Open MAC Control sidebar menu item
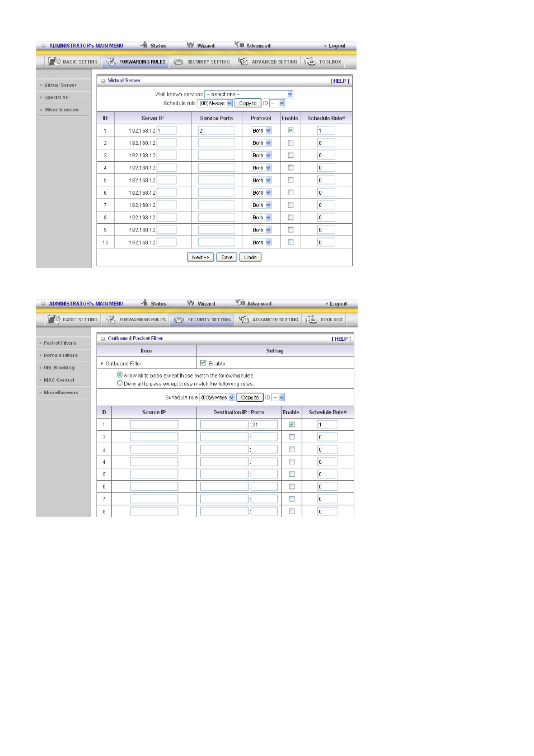 pyautogui.click(x=59, y=380)
